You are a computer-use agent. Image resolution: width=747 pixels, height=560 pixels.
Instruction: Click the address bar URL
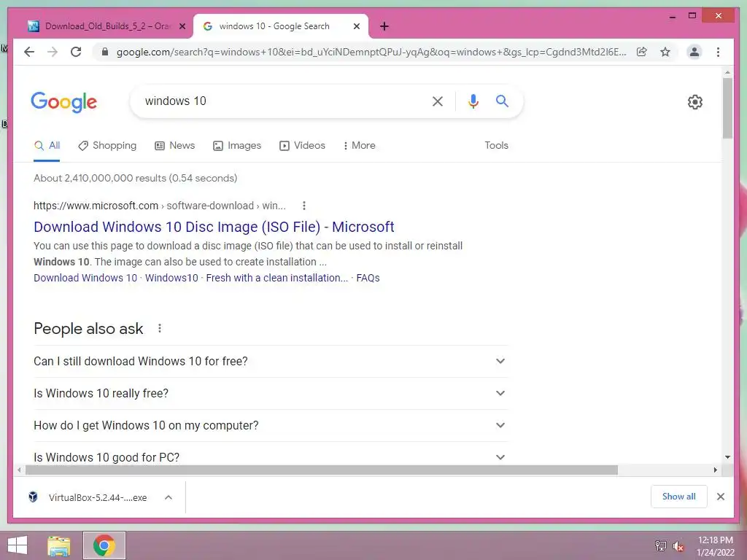[x=371, y=52]
